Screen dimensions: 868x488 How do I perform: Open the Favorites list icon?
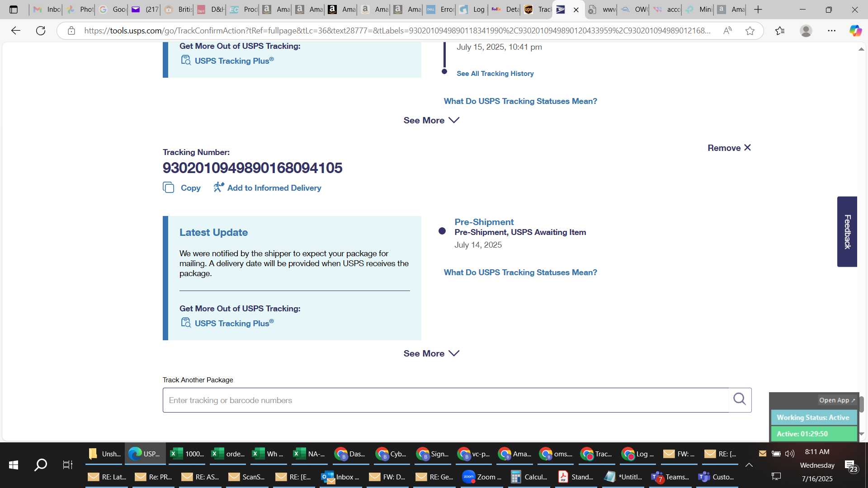point(780,31)
